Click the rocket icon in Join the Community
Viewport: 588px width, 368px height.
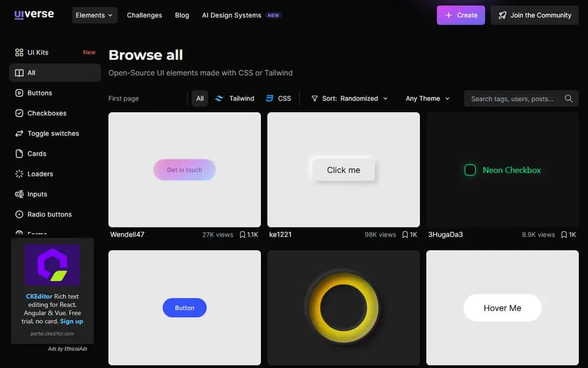pyautogui.click(x=502, y=15)
